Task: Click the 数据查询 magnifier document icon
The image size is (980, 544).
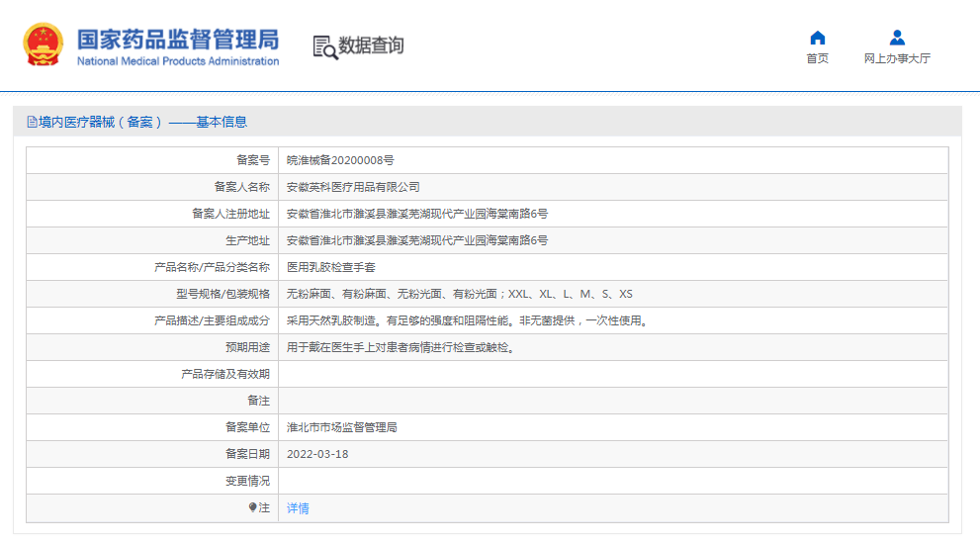Action: point(324,46)
